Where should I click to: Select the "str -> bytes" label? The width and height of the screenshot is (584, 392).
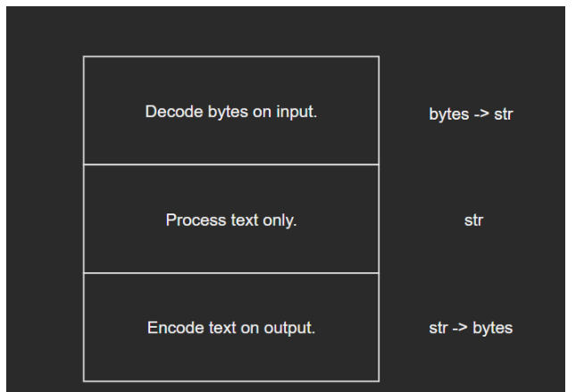coord(471,328)
